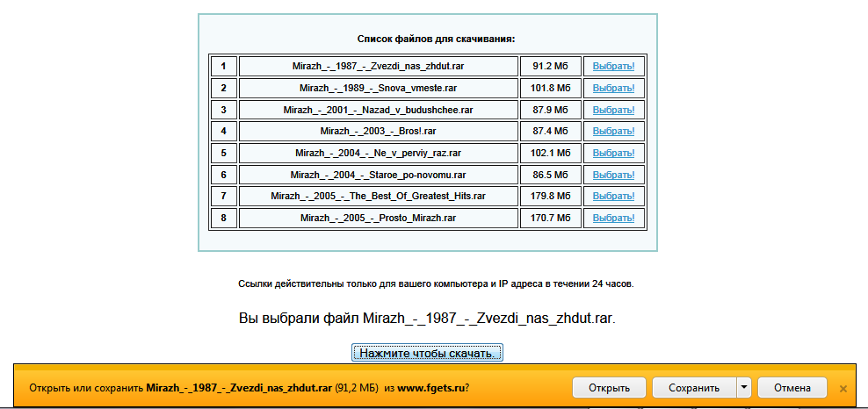
Task: Select Выбрать! for the 2003 Bros!.rar file
Action: tap(613, 131)
